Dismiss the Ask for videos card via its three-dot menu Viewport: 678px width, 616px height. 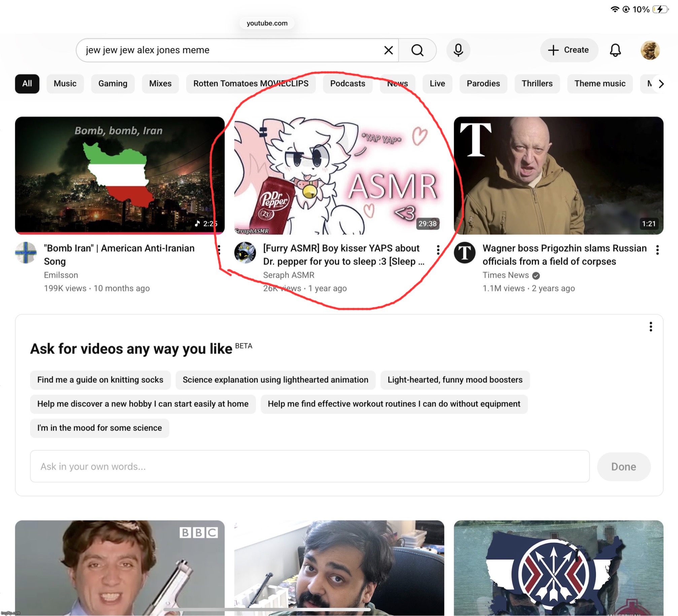[x=651, y=327]
